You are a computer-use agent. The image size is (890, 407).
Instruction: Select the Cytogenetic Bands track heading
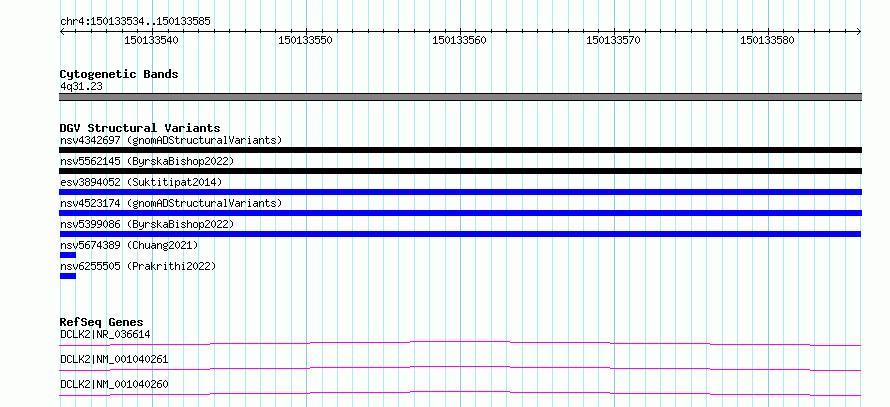[119, 74]
